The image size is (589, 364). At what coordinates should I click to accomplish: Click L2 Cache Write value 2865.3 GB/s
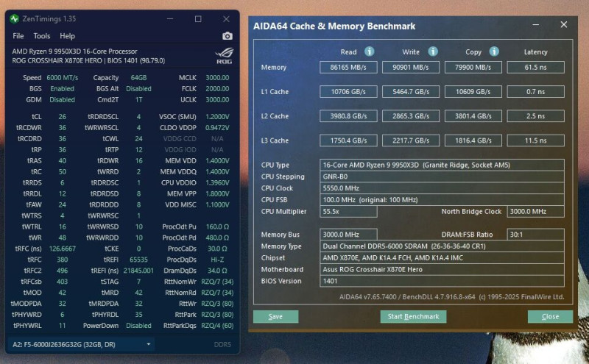click(411, 116)
